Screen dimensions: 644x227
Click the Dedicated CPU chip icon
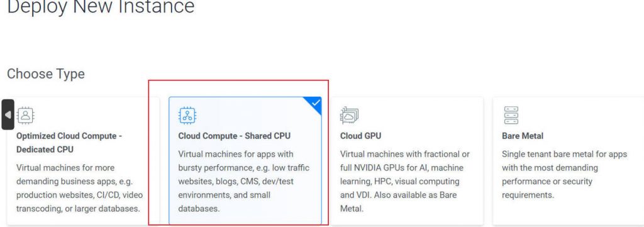25,115
